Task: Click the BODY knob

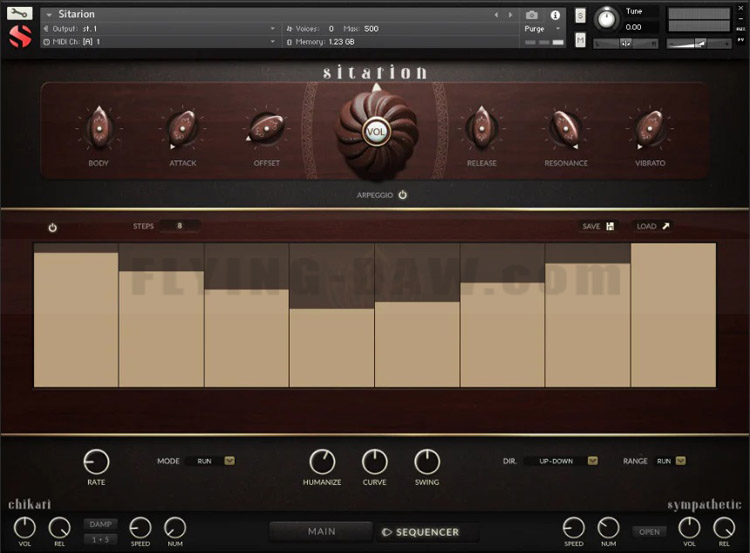Action: tap(99, 128)
